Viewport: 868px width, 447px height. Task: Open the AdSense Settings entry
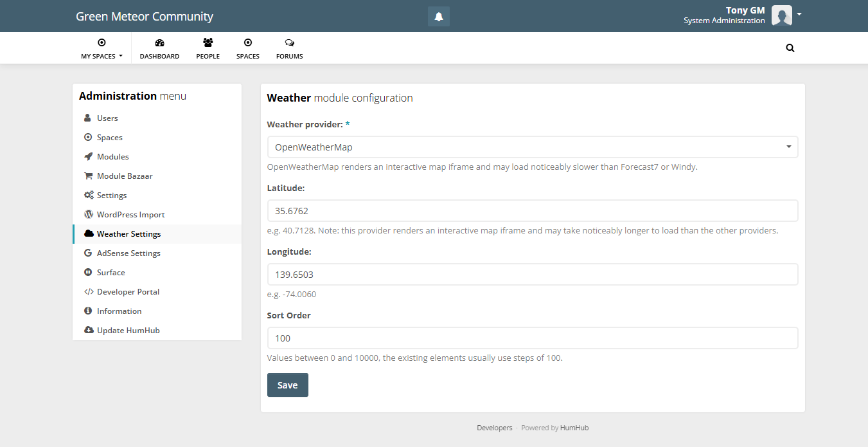(x=157, y=253)
